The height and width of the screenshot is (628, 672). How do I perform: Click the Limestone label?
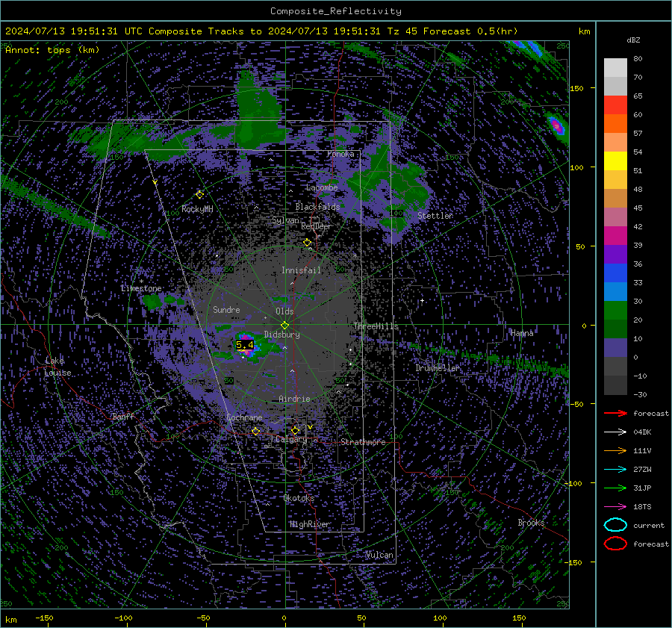[x=141, y=288]
